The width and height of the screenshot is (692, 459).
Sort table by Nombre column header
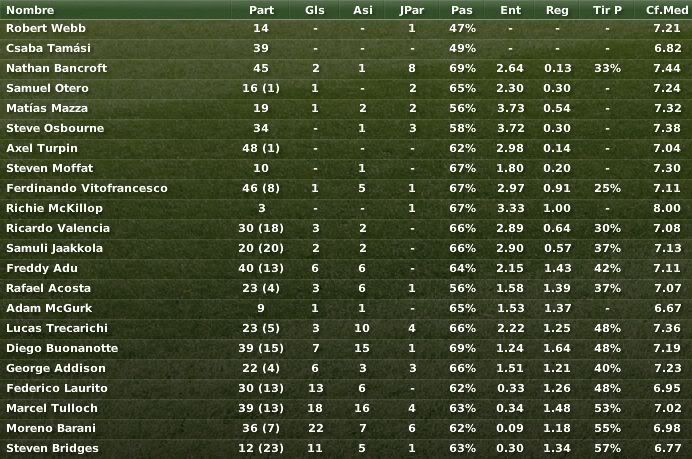(30, 10)
